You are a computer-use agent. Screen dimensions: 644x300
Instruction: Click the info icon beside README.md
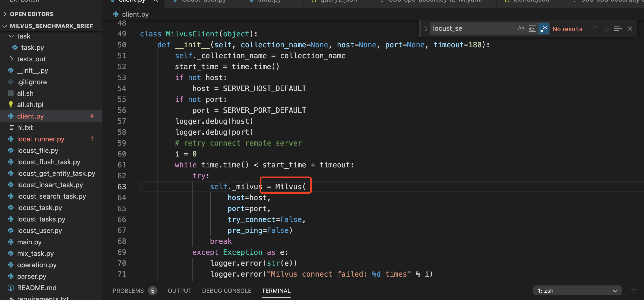pos(11,288)
